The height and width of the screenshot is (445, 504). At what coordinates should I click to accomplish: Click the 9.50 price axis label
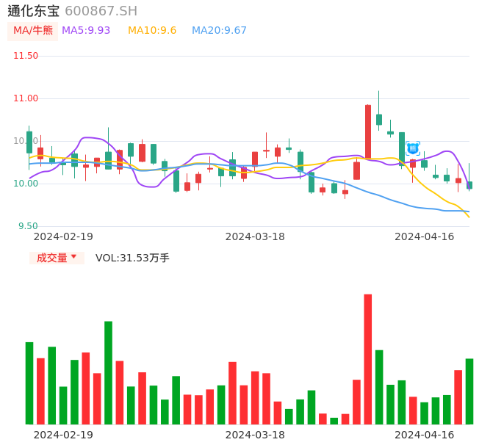tap(28, 226)
